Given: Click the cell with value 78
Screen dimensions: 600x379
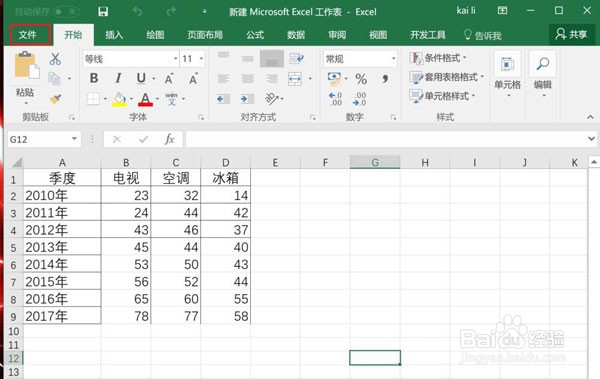Looking at the screenshot, I should (126, 316).
